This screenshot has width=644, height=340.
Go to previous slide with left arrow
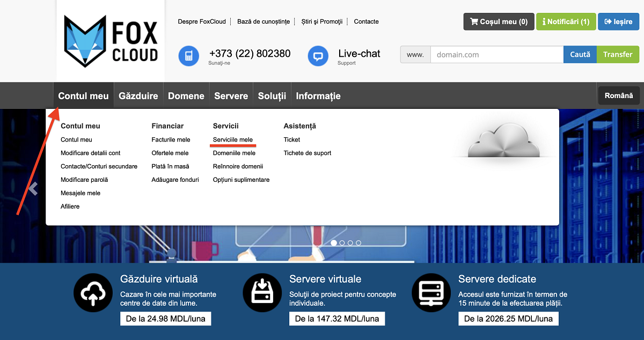tap(33, 188)
